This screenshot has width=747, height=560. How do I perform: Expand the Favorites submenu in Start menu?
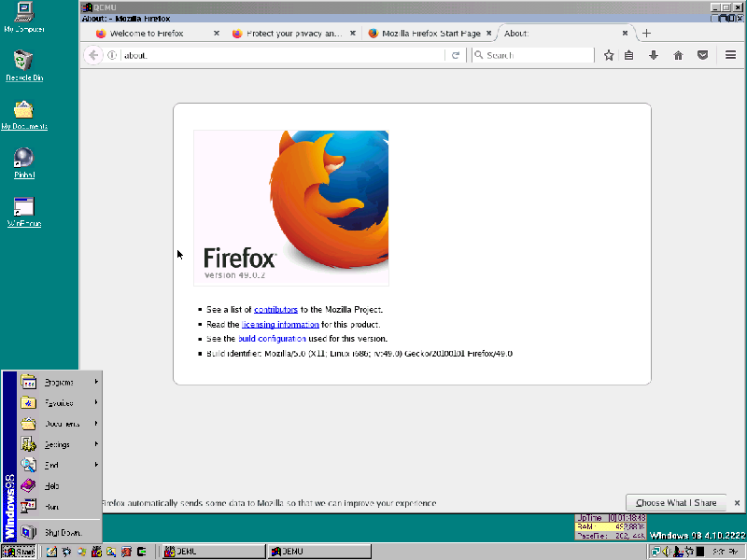tap(59, 403)
